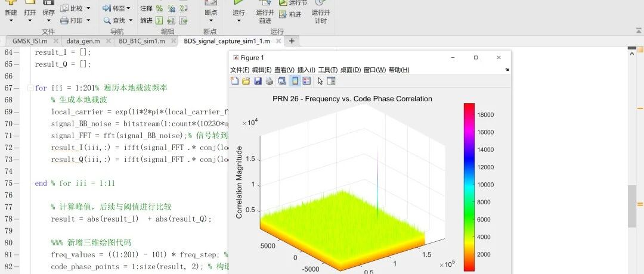Image resolution: width=644 pixels, height=274 pixels.
Task: Open the 转至 dropdown arrow
Action: pyautogui.click(x=128, y=8)
